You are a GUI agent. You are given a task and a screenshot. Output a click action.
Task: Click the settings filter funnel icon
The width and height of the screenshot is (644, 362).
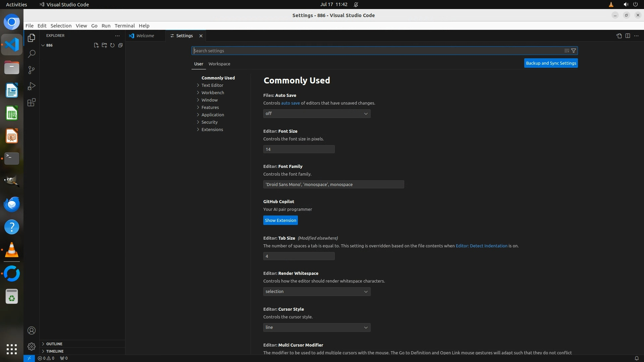tap(574, 51)
